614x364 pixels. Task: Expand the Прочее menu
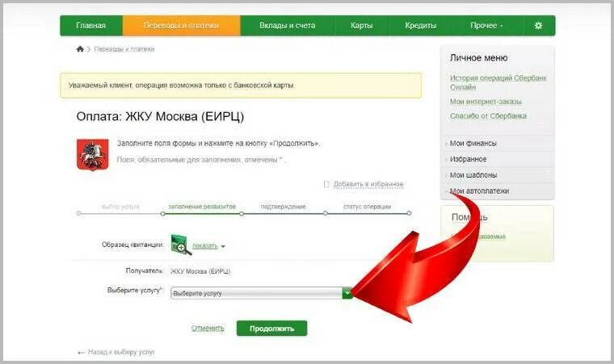[x=486, y=26]
